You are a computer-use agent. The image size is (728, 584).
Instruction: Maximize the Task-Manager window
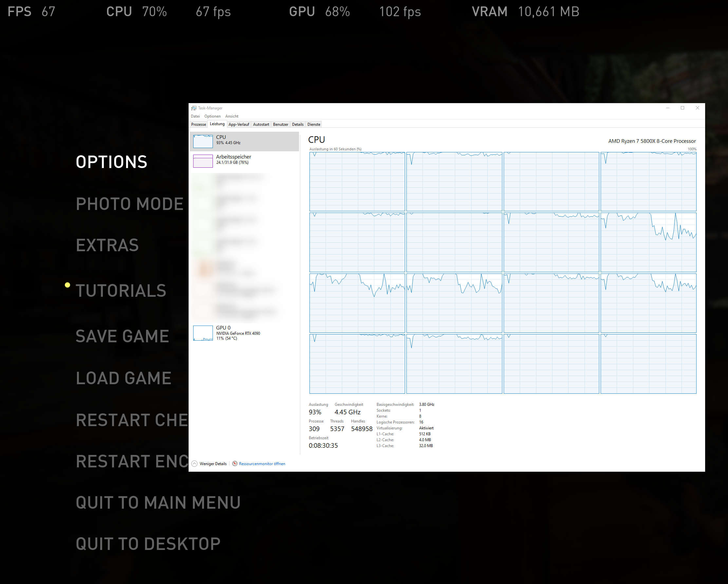(x=682, y=108)
